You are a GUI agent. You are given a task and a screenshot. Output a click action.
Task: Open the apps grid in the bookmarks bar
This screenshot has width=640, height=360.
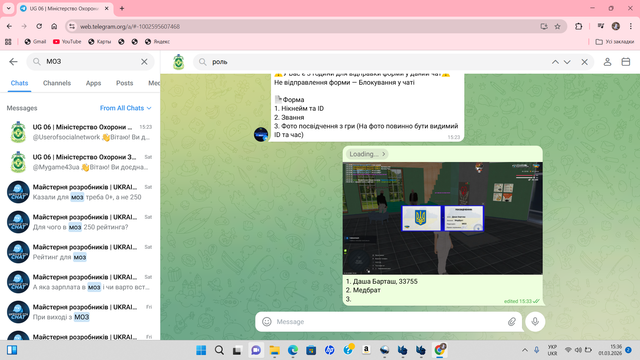tap(8, 42)
